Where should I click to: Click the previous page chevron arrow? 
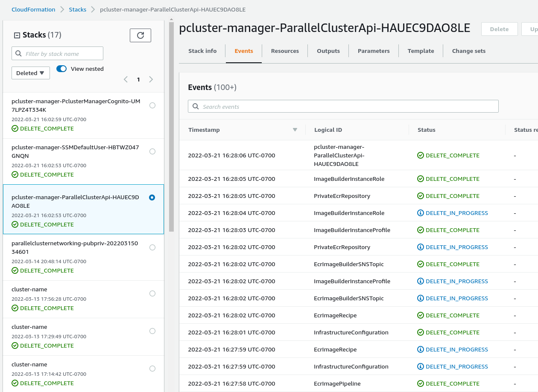(x=126, y=79)
